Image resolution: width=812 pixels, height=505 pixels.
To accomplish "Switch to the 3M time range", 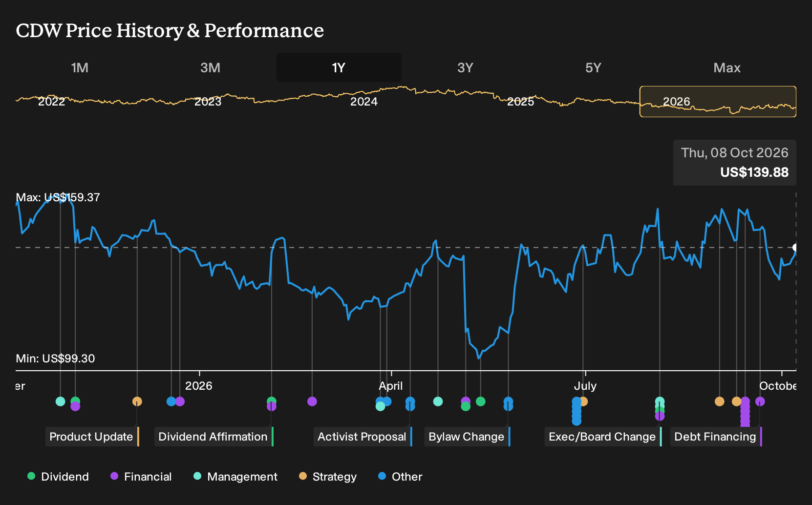I will point(210,67).
